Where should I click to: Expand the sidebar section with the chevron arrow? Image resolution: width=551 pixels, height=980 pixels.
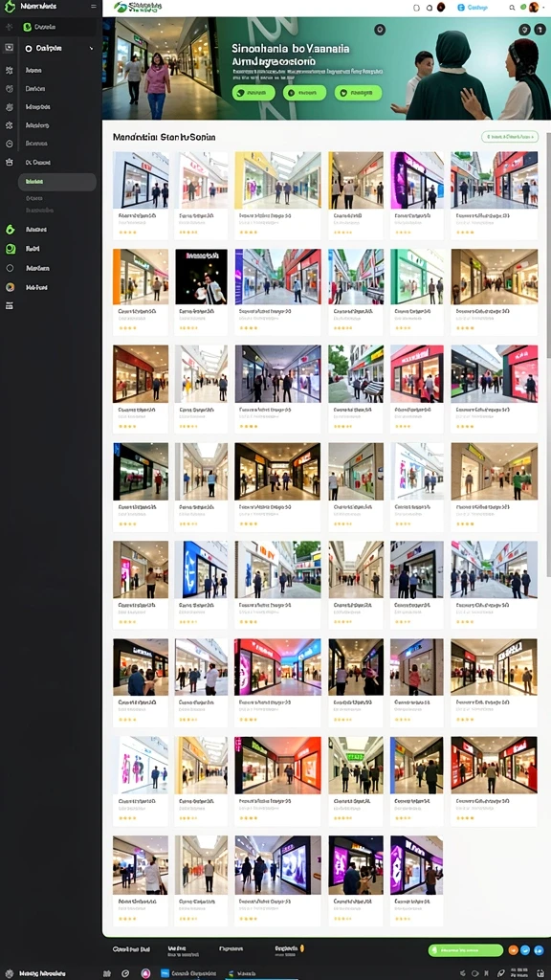point(92,48)
